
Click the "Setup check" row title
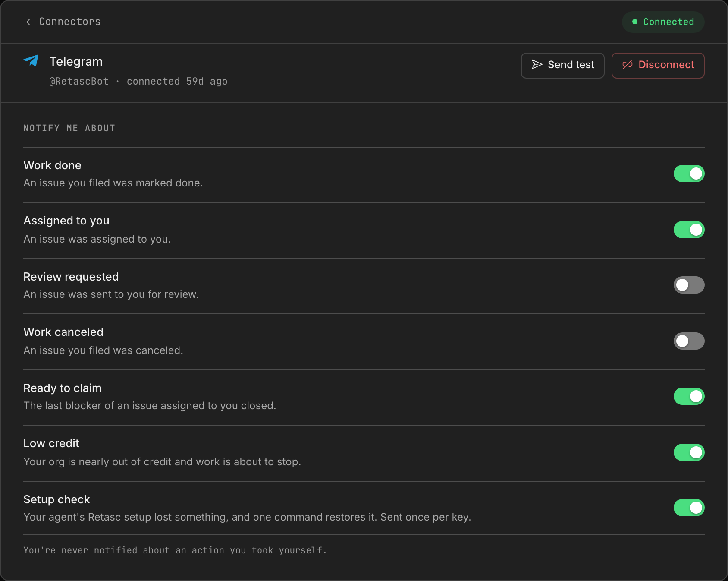click(x=56, y=499)
